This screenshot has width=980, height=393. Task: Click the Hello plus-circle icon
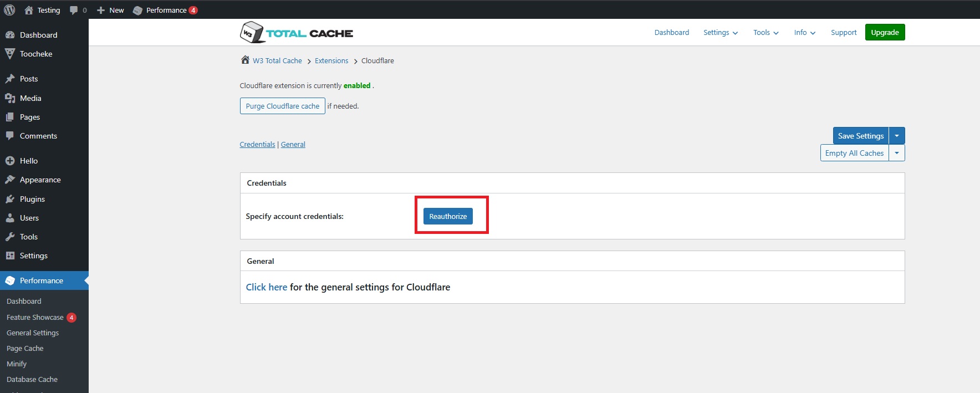tap(10, 161)
